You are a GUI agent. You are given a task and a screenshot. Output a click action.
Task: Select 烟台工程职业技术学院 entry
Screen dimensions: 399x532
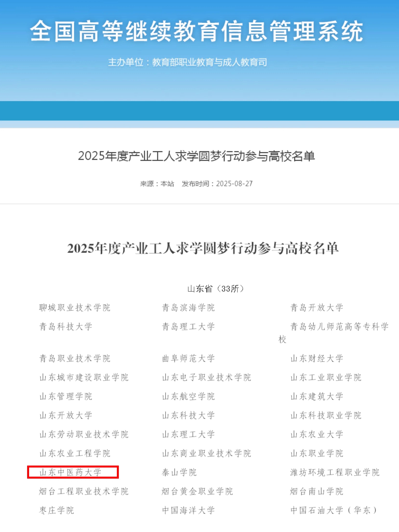pos(84,491)
